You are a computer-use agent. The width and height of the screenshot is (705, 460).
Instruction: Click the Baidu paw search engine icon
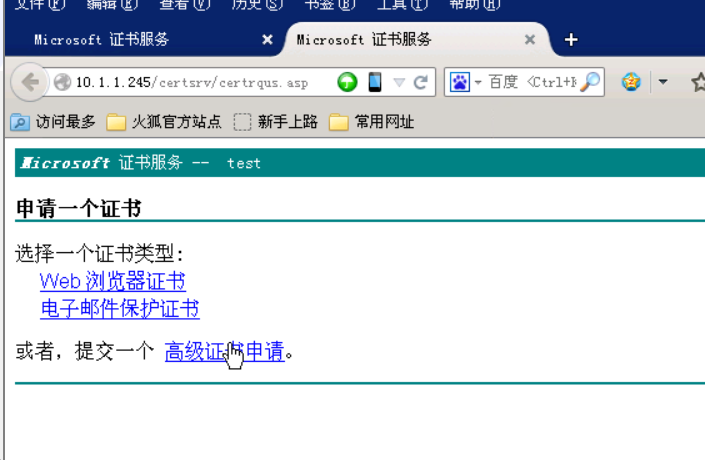460,82
